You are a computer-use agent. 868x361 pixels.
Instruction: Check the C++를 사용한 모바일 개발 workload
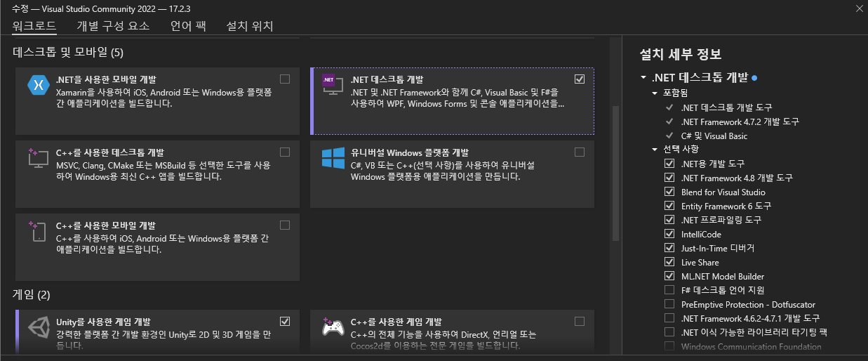[285, 225]
